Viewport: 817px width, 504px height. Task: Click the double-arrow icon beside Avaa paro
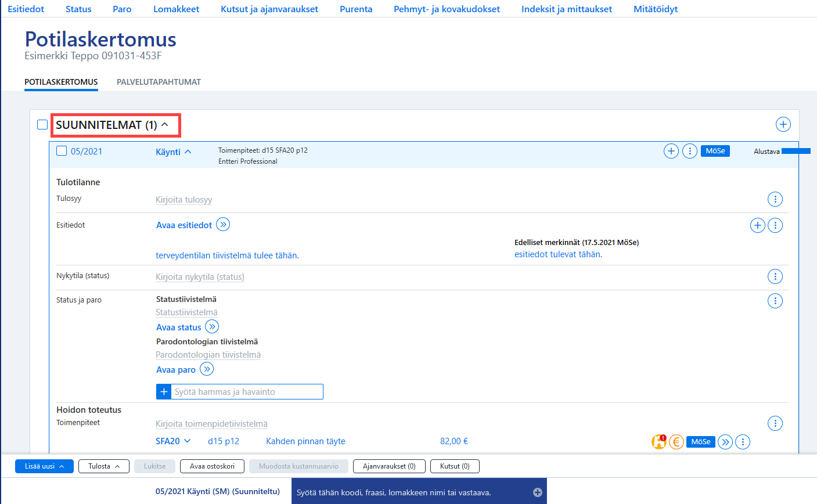pyautogui.click(x=207, y=369)
